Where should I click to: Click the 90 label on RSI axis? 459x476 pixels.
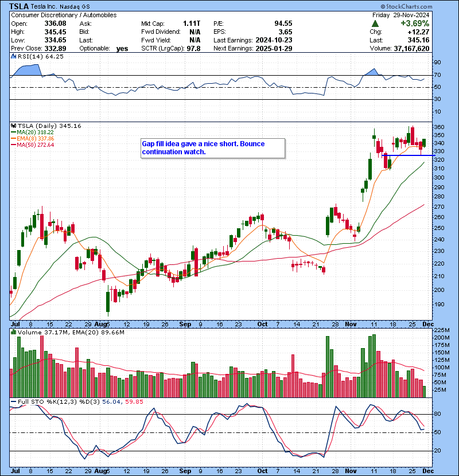click(437, 63)
